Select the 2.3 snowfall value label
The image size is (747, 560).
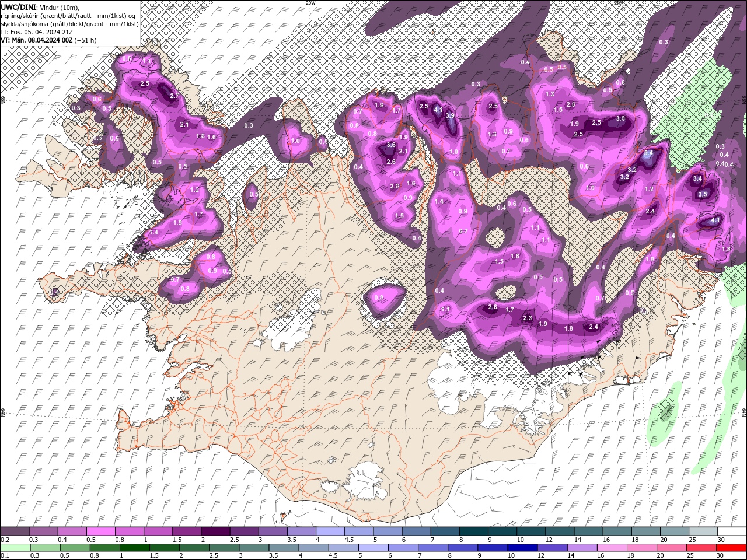click(x=528, y=318)
